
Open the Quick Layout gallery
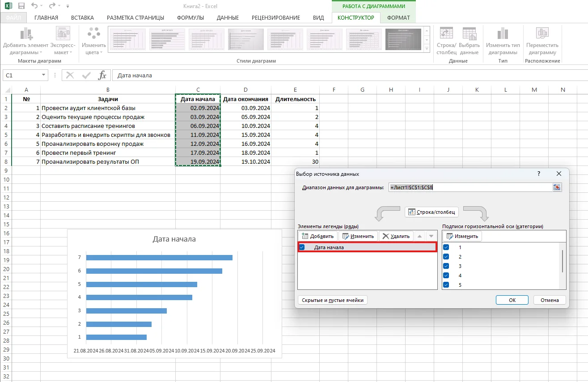click(x=63, y=41)
